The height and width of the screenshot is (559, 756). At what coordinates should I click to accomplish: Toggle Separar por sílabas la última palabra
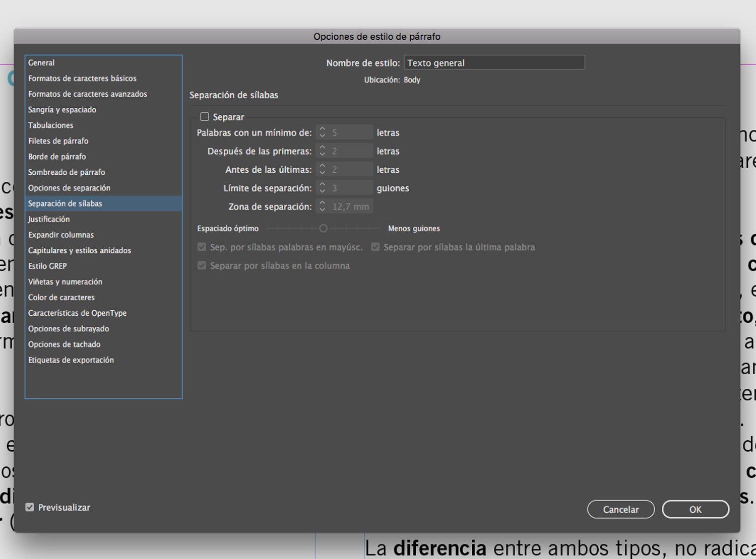[x=375, y=247]
